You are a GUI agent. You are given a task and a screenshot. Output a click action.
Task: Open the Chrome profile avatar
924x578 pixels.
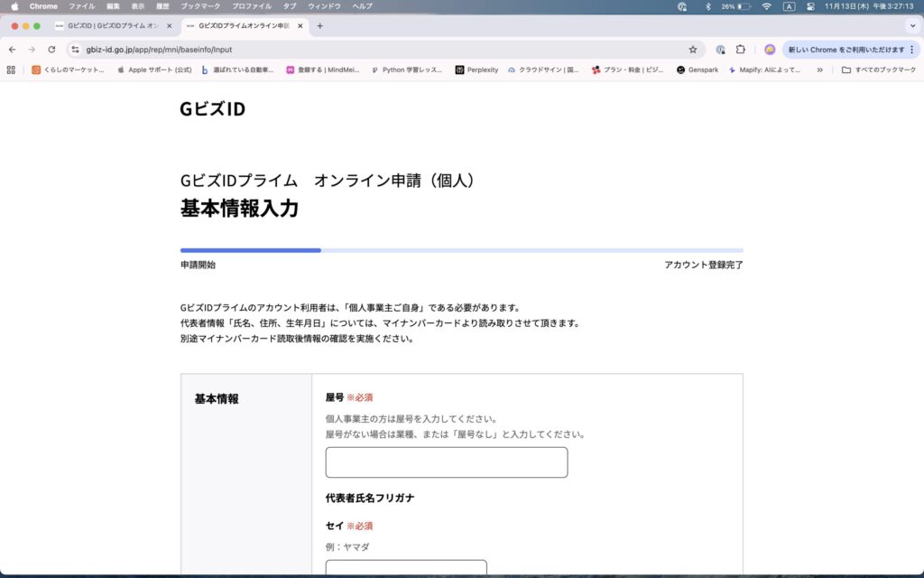click(x=770, y=50)
